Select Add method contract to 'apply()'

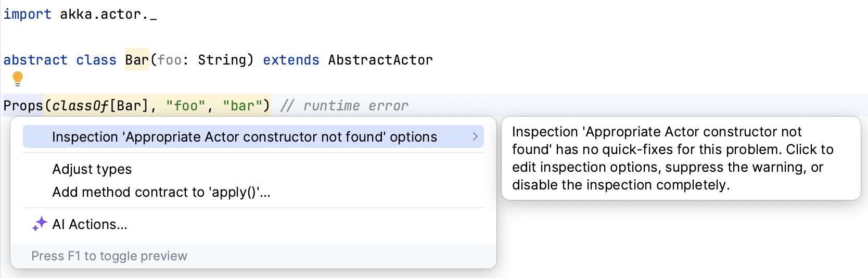click(x=161, y=192)
